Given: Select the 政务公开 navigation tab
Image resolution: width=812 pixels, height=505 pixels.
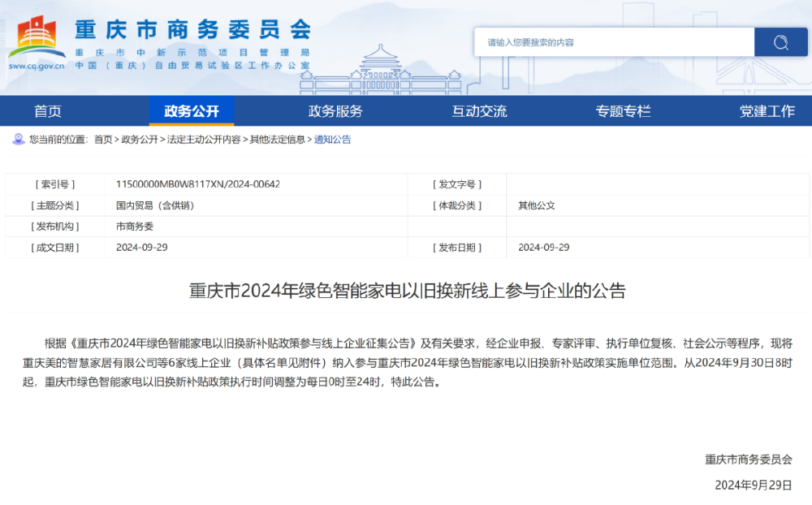Looking at the screenshot, I should [x=192, y=111].
